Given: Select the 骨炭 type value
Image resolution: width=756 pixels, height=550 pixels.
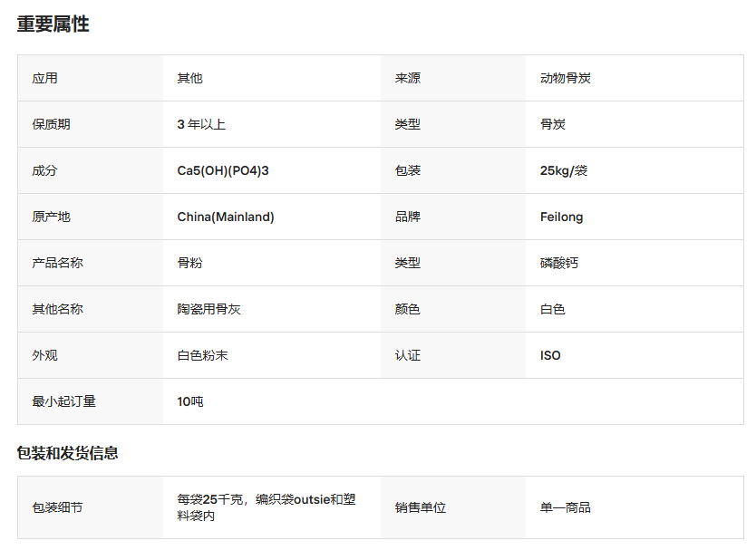Looking at the screenshot, I should click(552, 124).
